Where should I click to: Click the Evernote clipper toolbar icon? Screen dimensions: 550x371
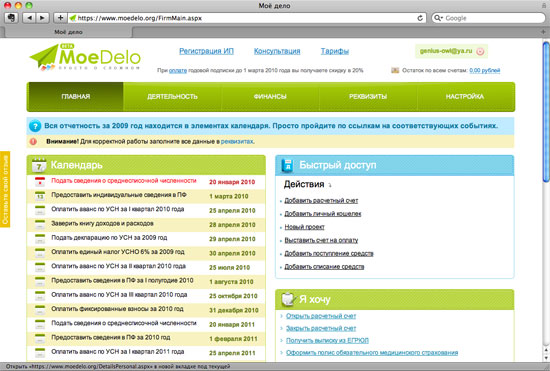12,18
